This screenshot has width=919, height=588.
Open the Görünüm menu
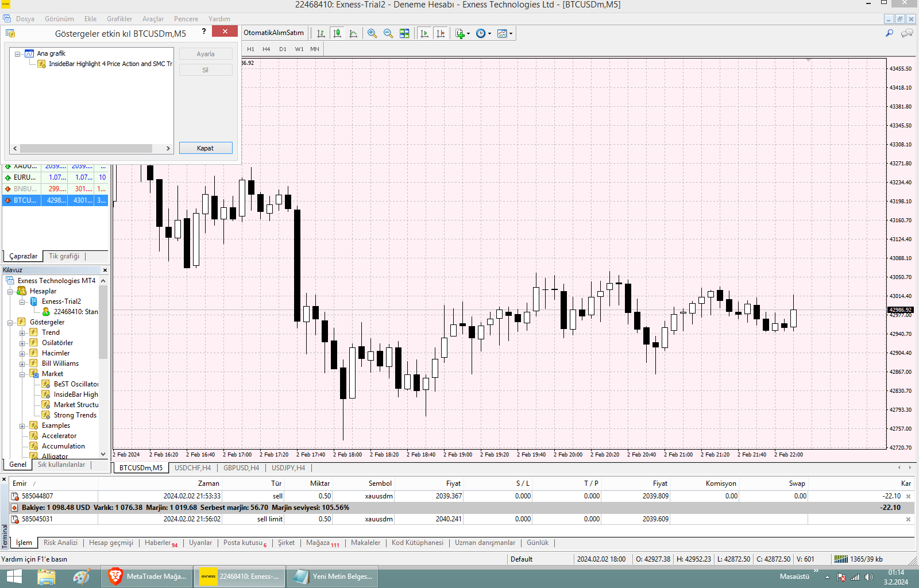[59, 19]
